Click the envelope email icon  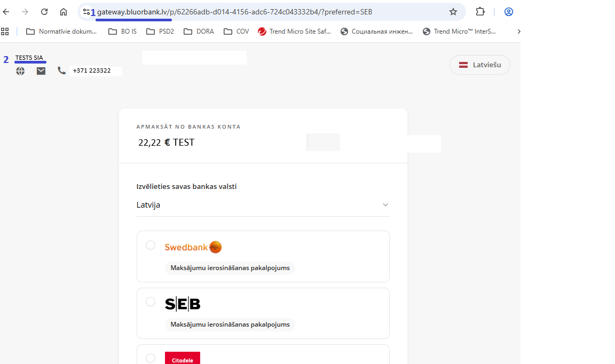(x=41, y=71)
